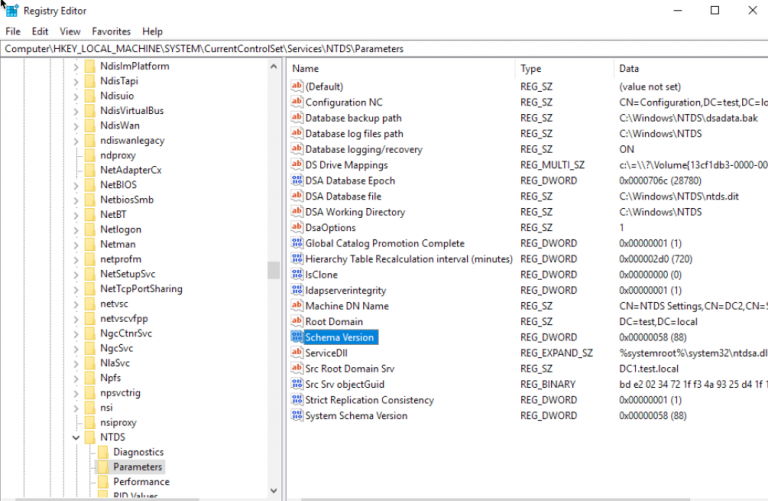Screen dimensions: 768x501
Task: Collapse the NTDS tree node
Action: 76,437
